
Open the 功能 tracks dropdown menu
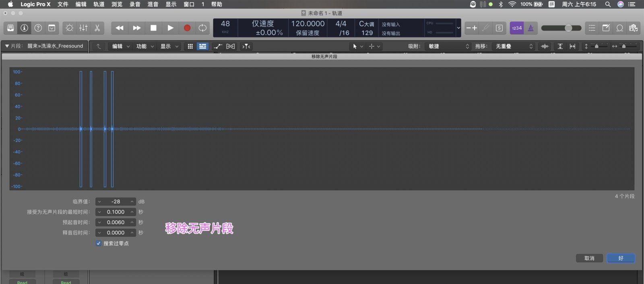point(145,46)
